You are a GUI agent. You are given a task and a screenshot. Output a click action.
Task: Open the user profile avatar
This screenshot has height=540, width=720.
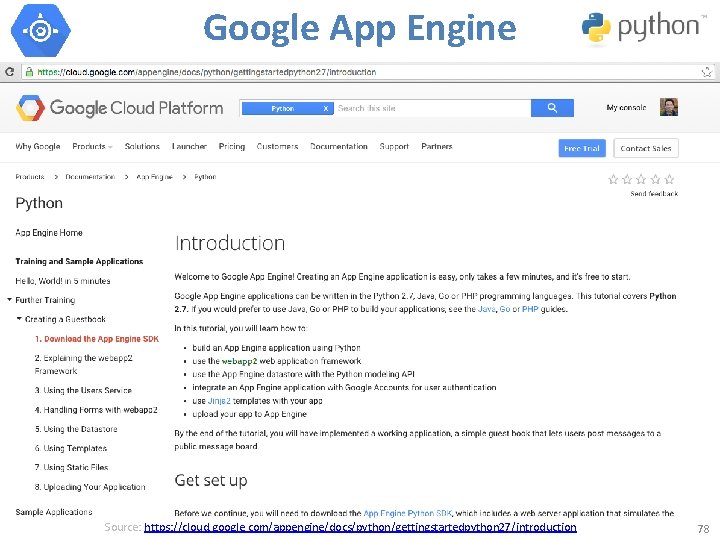pyautogui.click(x=669, y=107)
